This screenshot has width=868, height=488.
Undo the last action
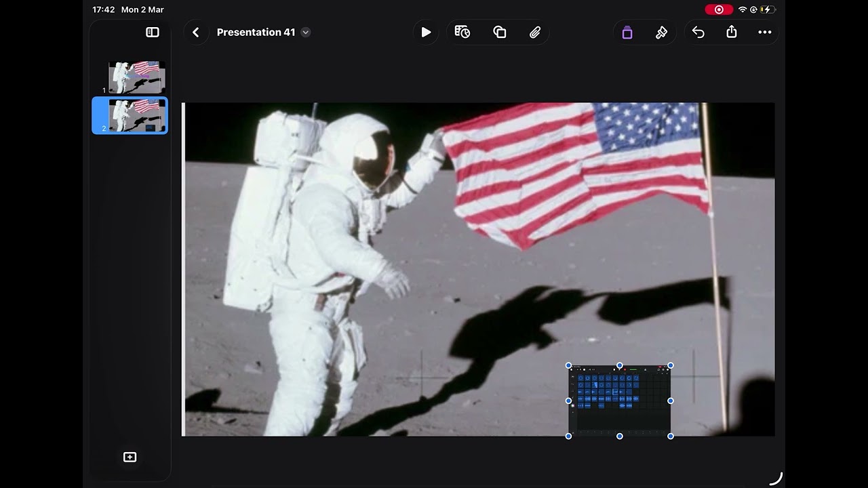coord(698,32)
